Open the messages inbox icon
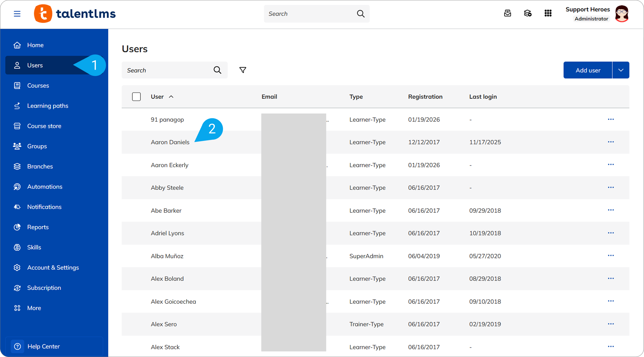This screenshot has height=357, width=644. point(507,13)
